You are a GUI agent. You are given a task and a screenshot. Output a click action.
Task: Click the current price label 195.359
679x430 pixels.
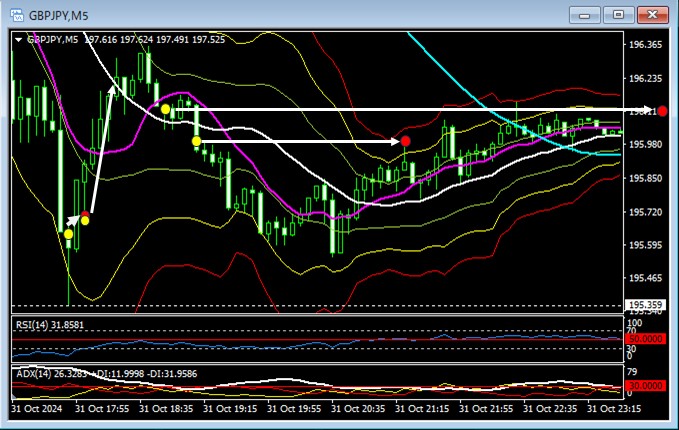(x=644, y=305)
